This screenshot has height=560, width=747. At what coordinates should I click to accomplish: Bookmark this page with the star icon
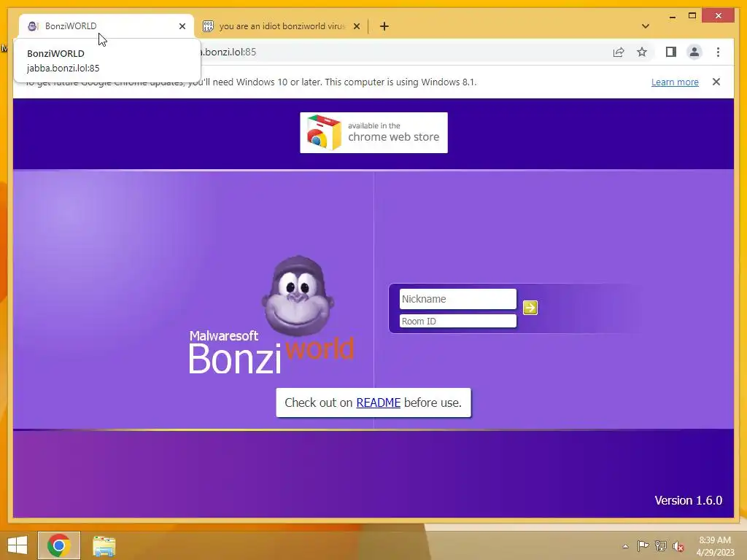pyautogui.click(x=642, y=52)
